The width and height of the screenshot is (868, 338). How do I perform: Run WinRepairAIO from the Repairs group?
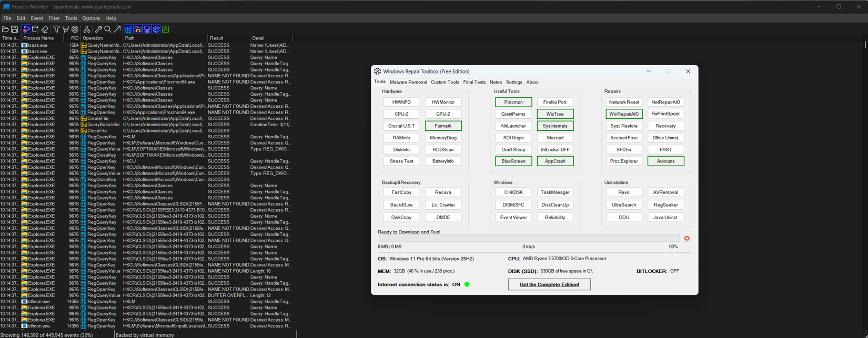pyautogui.click(x=624, y=114)
